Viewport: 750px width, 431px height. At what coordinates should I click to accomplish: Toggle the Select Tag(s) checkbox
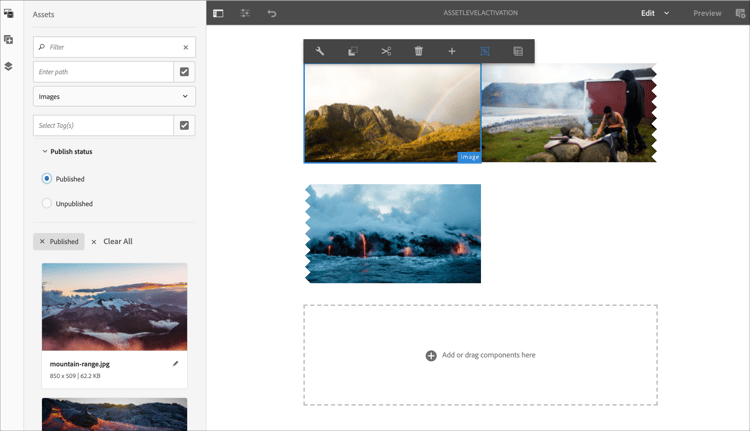click(184, 125)
